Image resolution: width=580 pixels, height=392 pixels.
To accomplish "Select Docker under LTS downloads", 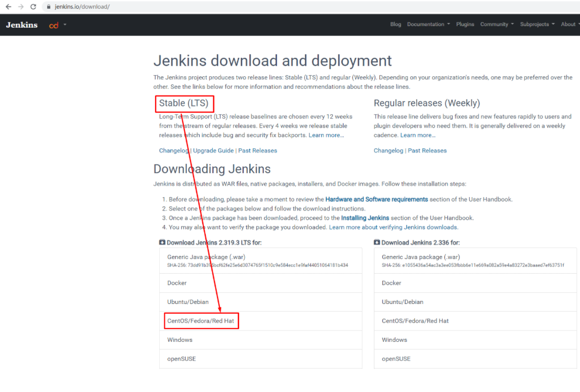I will tap(261, 283).
